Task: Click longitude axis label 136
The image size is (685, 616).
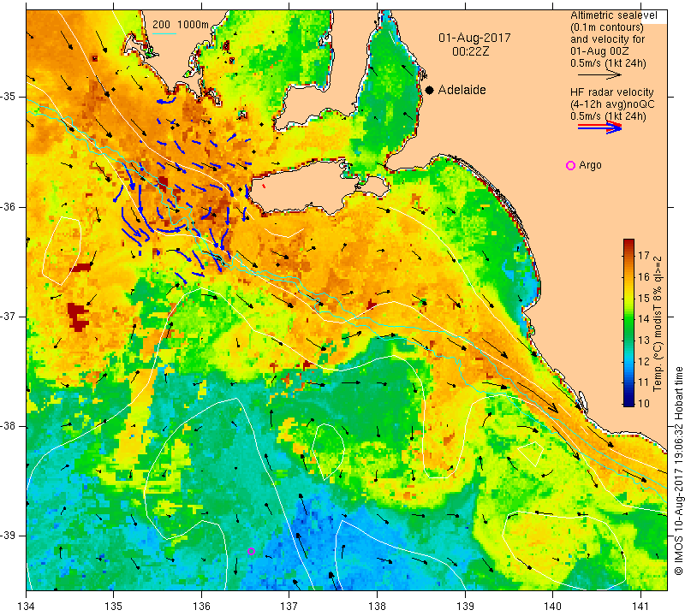Action: 201,607
